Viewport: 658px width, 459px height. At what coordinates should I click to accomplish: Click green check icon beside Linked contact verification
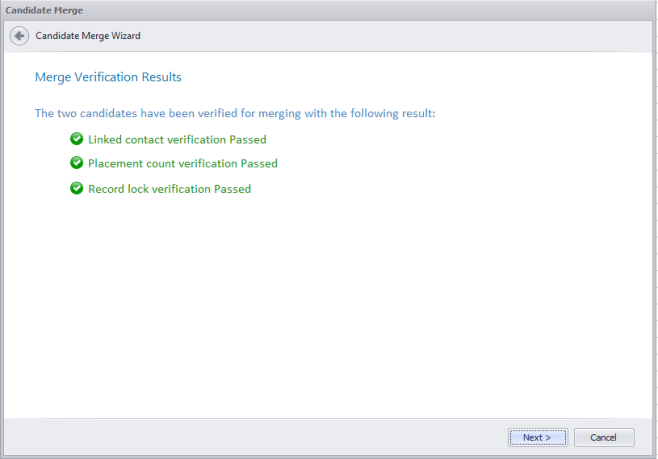[76, 139]
